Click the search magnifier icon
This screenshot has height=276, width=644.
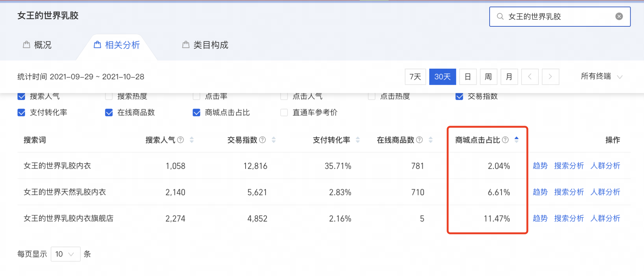click(500, 16)
